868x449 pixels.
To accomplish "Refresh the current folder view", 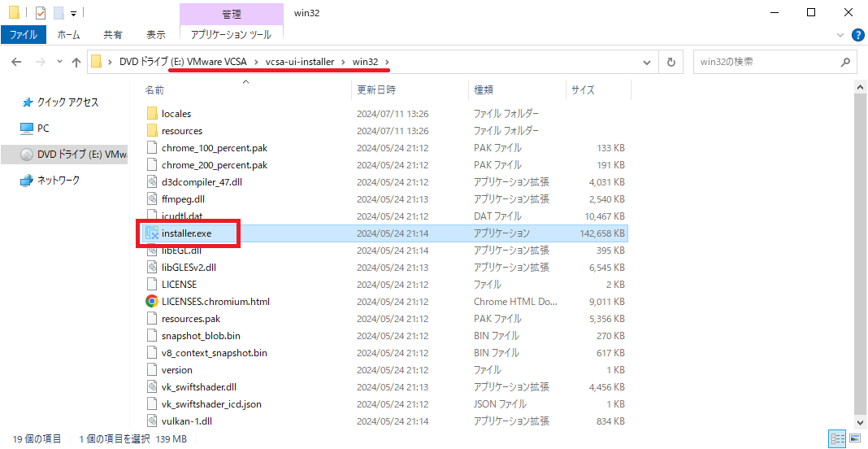I will 671,62.
